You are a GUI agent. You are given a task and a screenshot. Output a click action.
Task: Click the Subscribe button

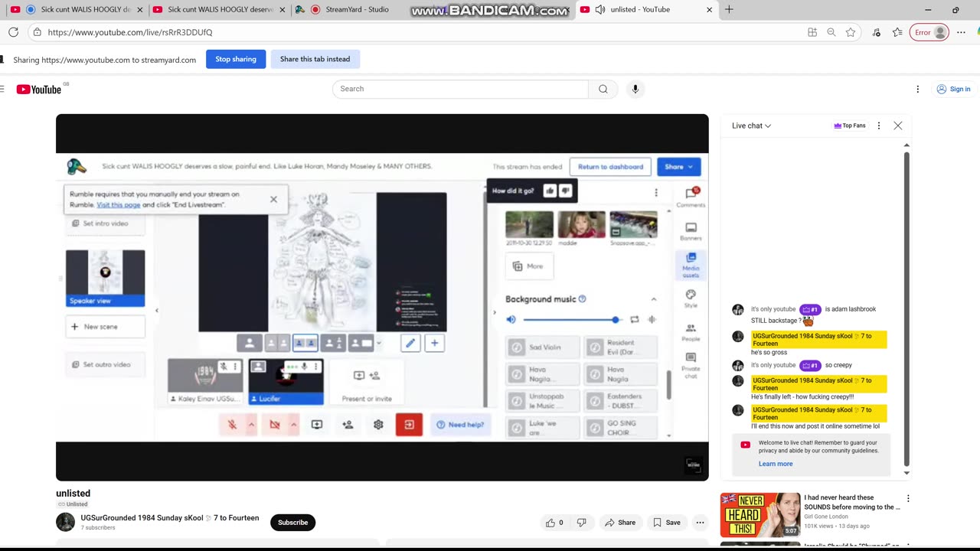click(x=292, y=523)
